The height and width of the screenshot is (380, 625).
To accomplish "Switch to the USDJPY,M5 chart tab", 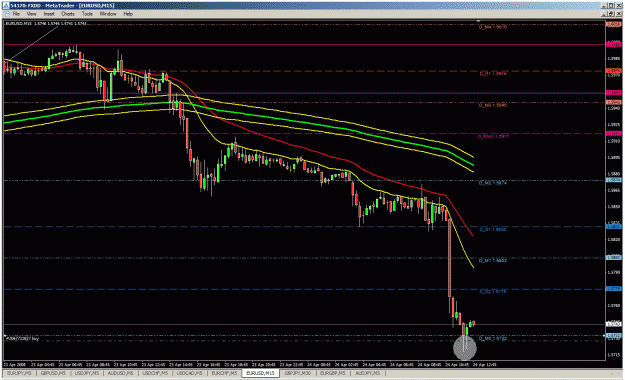I will (x=87, y=373).
